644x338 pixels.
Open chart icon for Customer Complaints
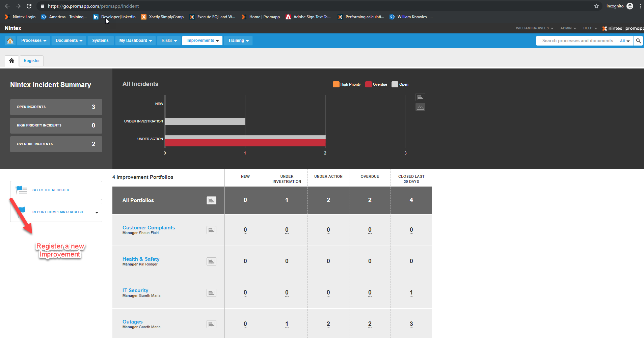point(211,230)
